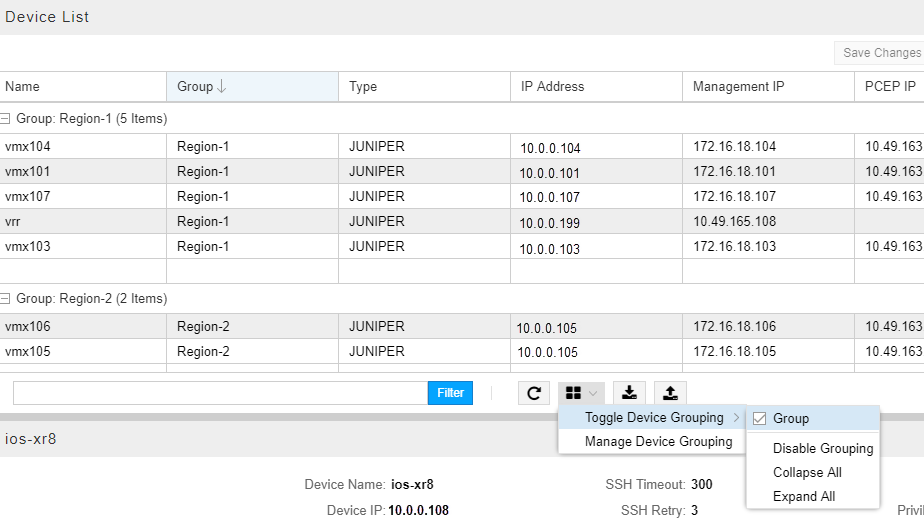This screenshot has height=523, width=924.
Task: Click the download/import devices icon
Action: 629,393
